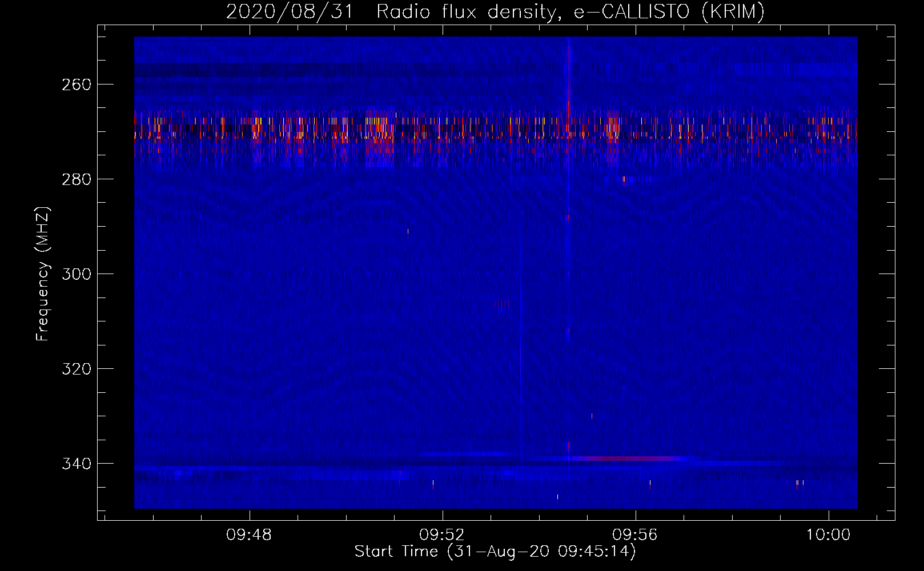Click the 260 frequency tick label
The width and height of the screenshot is (924, 571).
click(x=77, y=85)
